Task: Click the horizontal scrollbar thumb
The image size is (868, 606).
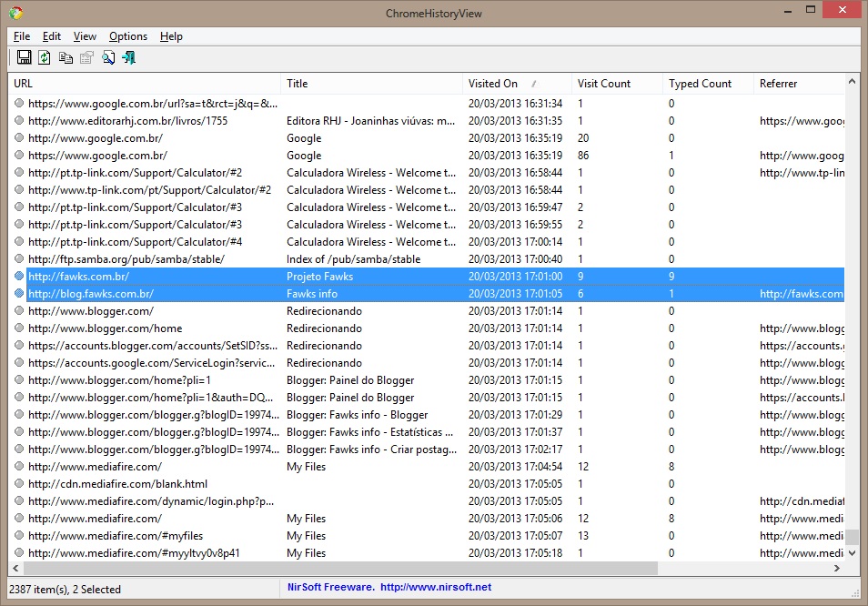Action: point(340,569)
